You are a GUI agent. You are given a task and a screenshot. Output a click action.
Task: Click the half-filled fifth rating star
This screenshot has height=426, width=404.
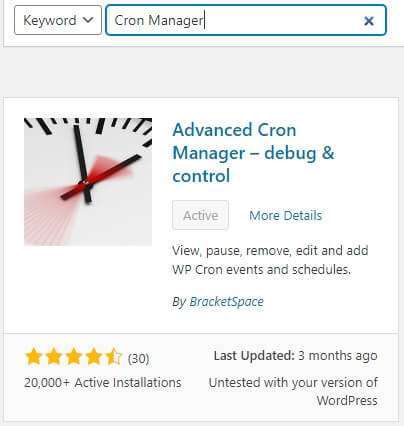(x=114, y=357)
